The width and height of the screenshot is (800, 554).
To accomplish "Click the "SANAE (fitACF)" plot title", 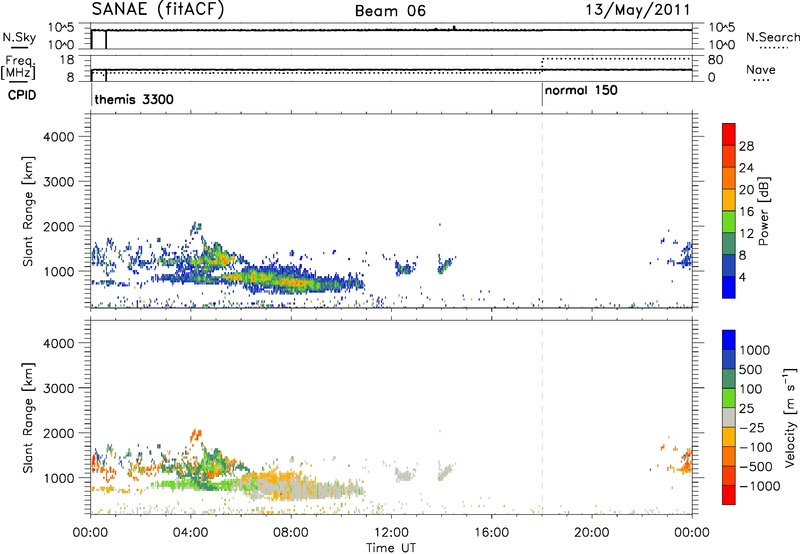I will tap(158, 10).
